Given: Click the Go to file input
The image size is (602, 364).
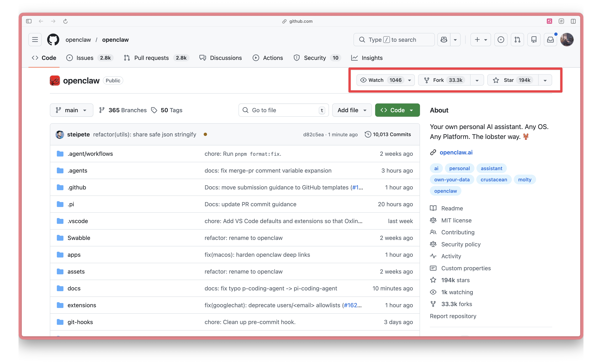Looking at the screenshot, I should pyautogui.click(x=283, y=110).
